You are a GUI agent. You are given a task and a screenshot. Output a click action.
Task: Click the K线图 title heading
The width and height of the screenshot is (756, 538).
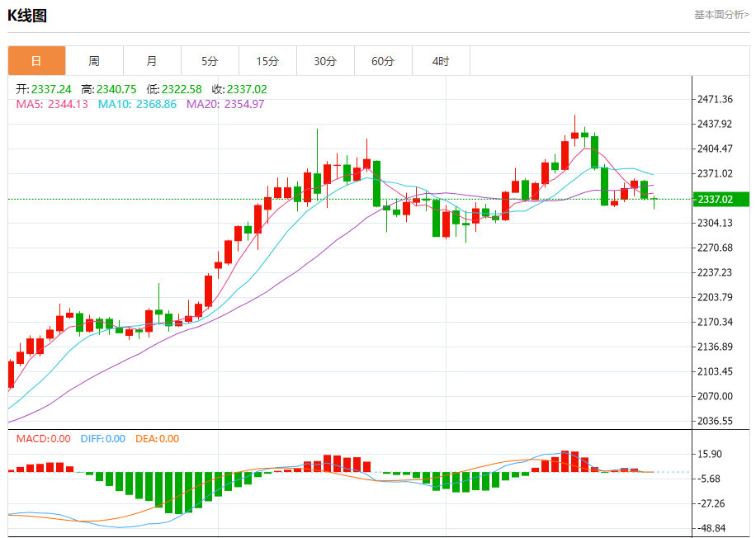[26, 15]
